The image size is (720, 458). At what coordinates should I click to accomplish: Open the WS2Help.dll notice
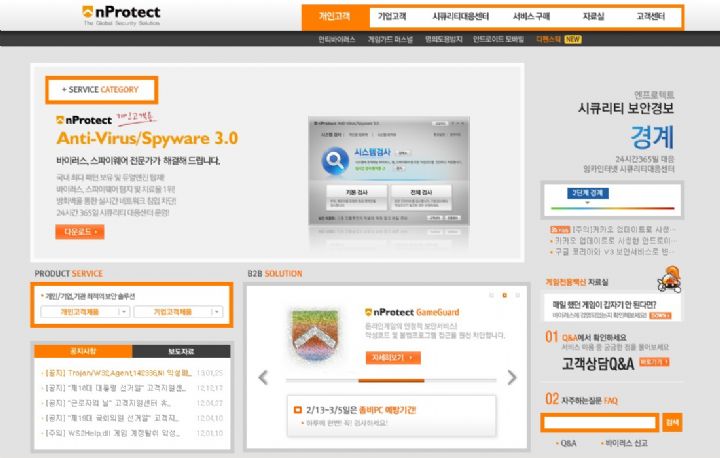point(110,433)
